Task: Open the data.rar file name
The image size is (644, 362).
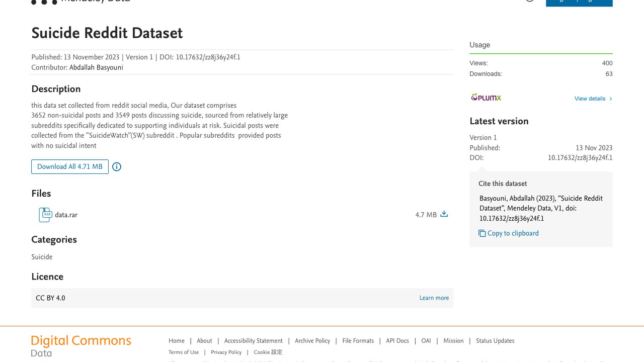Action: 66,215
